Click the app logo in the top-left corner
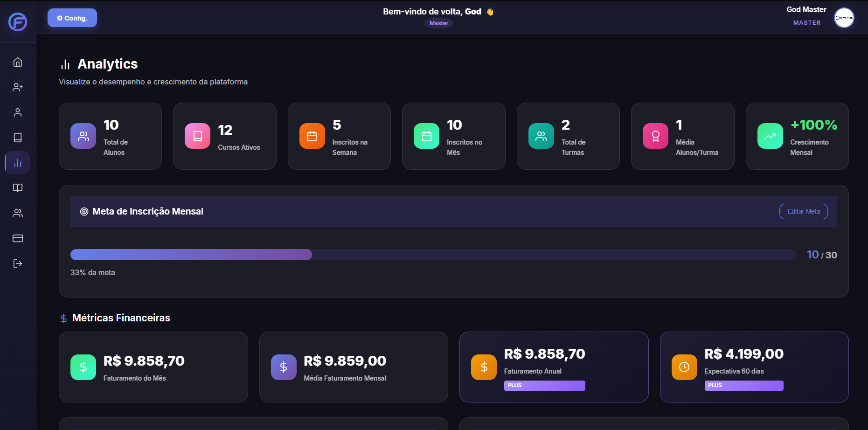 click(17, 22)
